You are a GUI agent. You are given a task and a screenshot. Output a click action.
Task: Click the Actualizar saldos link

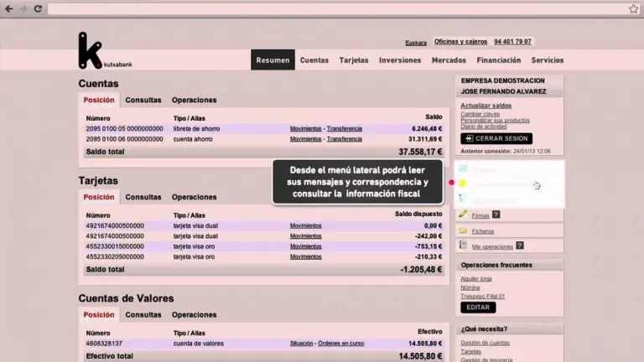(486, 106)
